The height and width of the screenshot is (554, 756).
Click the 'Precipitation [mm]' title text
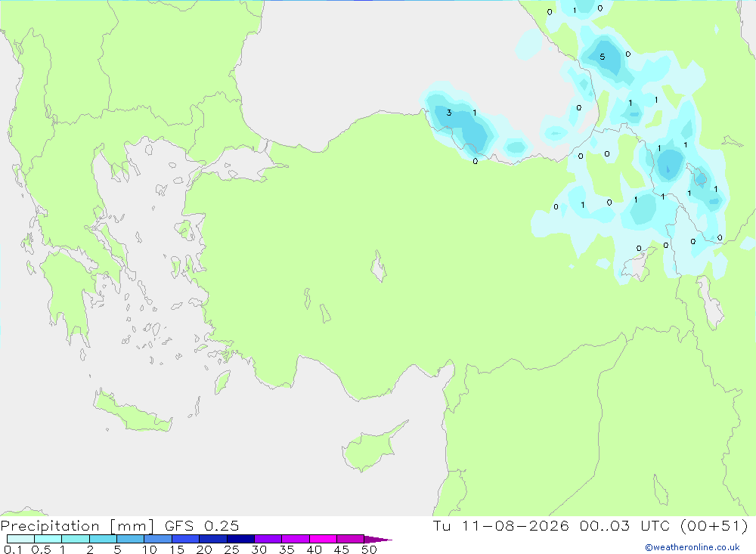(77, 525)
